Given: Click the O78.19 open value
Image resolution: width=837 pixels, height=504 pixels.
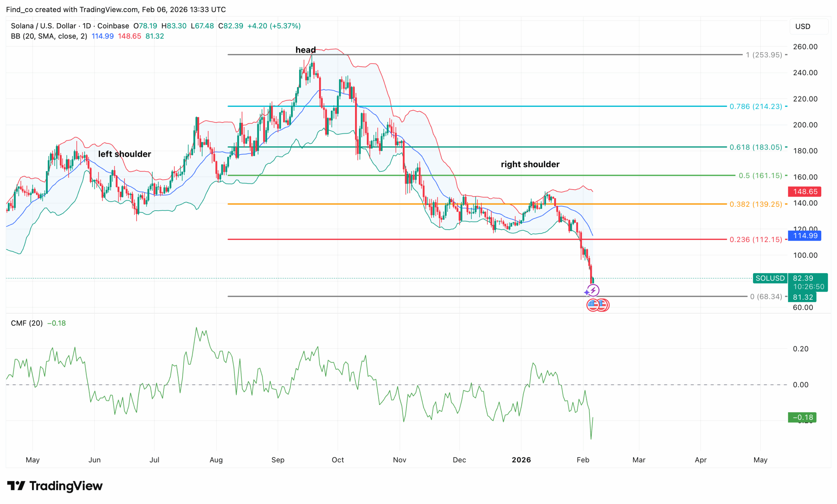Looking at the screenshot, I should (x=145, y=26).
